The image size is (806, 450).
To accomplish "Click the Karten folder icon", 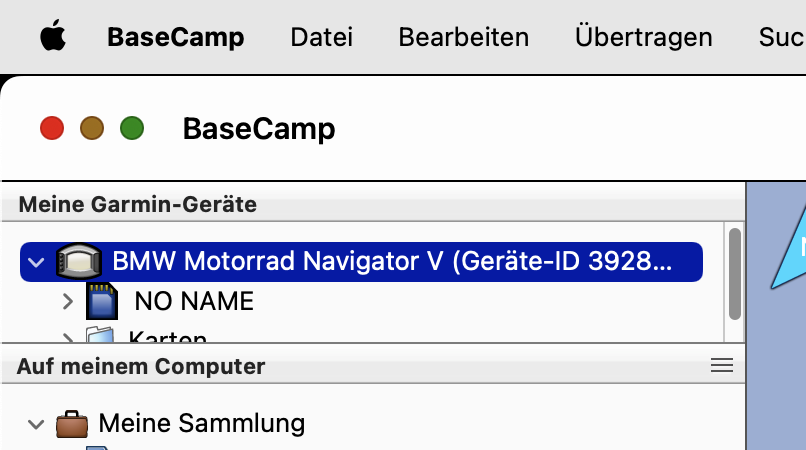I will click(x=100, y=335).
